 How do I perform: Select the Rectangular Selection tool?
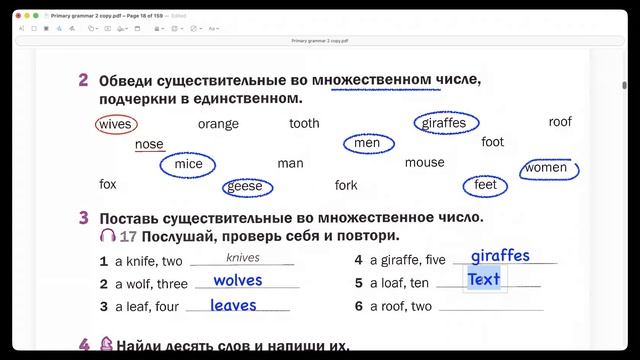(x=34, y=29)
